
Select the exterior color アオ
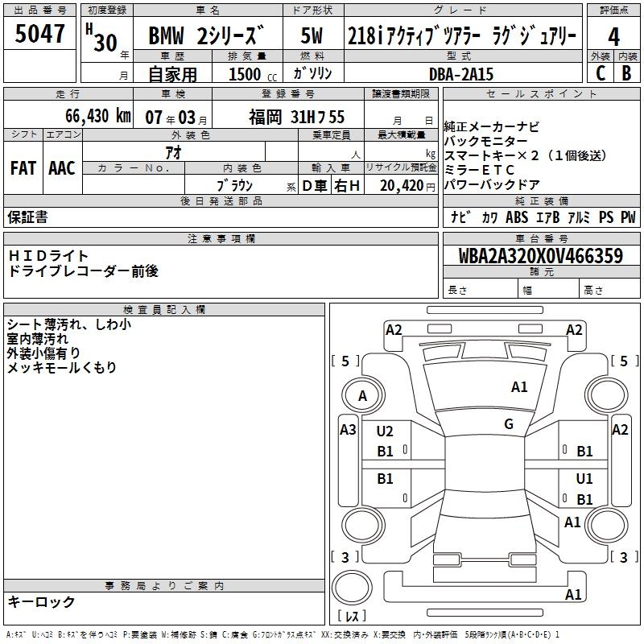pos(174,152)
